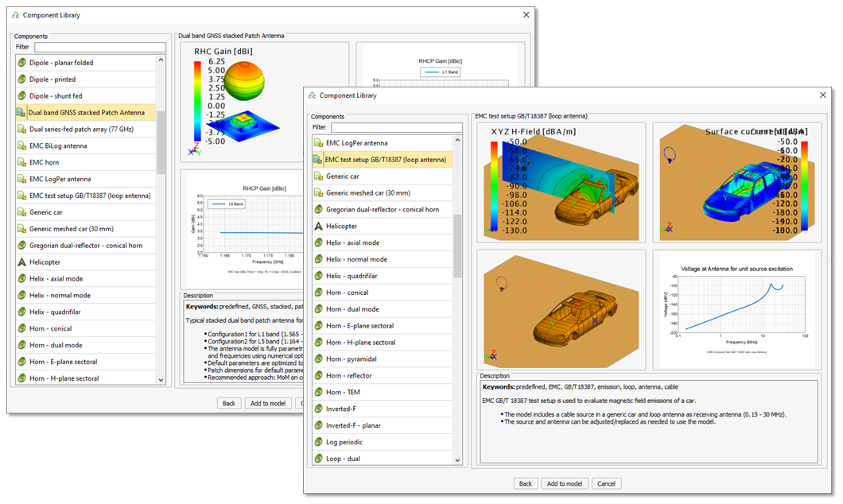Click Add to model in the front dialog
This screenshot has width=843, height=504.
pyautogui.click(x=565, y=483)
